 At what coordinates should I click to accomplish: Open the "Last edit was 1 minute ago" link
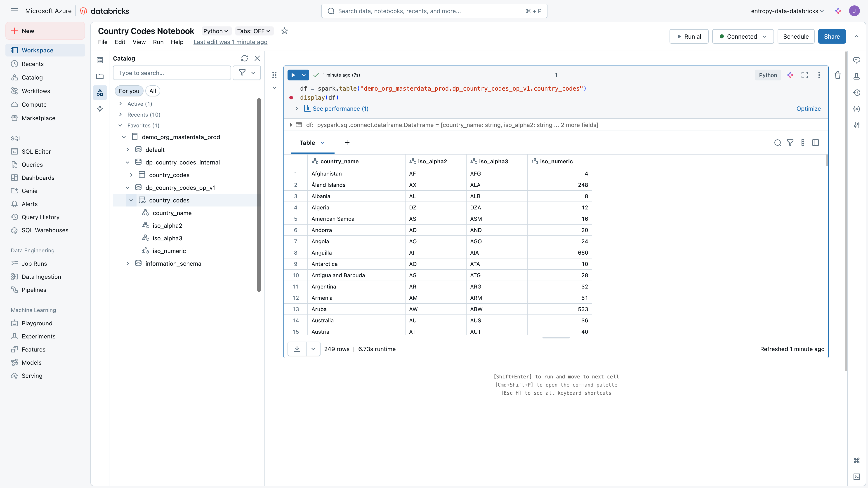point(230,42)
